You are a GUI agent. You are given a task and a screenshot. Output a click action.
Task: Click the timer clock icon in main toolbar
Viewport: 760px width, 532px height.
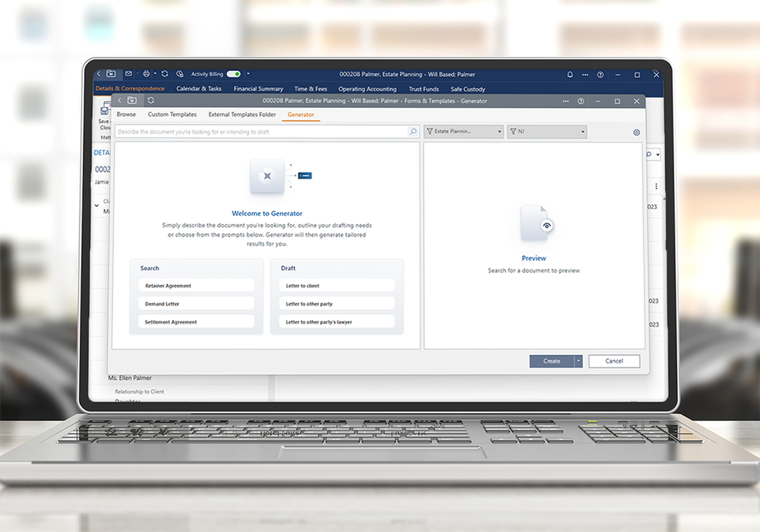point(180,74)
